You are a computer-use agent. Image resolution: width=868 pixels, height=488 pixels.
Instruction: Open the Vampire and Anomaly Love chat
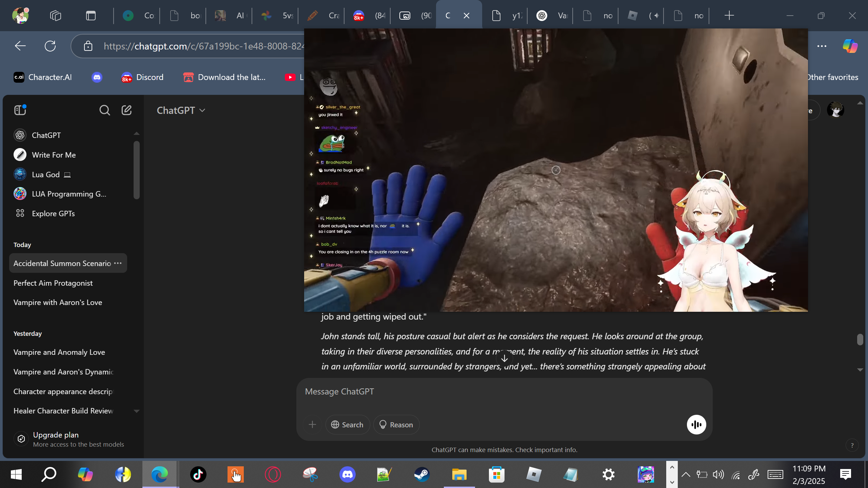[x=68, y=352]
